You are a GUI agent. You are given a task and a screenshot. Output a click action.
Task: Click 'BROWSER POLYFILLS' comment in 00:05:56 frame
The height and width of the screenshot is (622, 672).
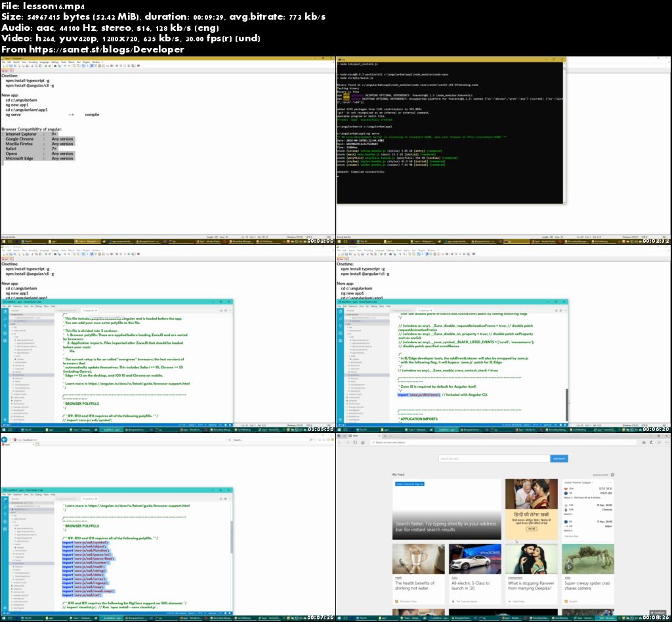point(82,404)
